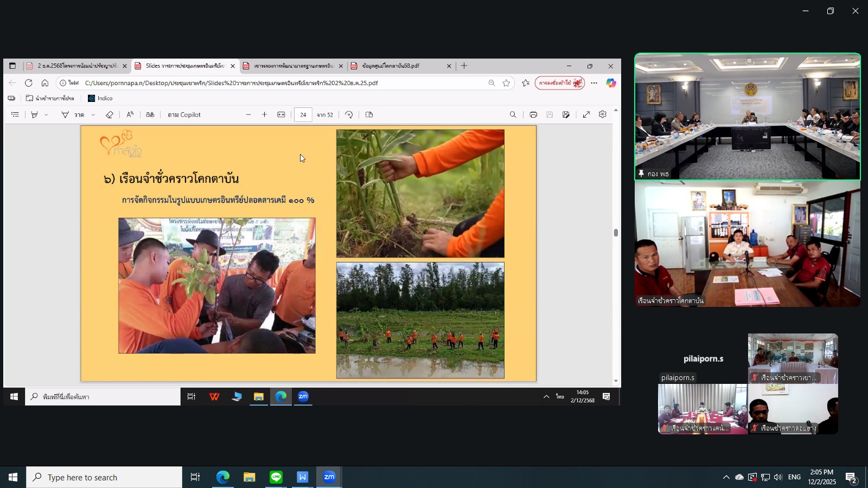Toggle favorite star in address bar
This screenshot has width=868, height=488.
point(506,83)
